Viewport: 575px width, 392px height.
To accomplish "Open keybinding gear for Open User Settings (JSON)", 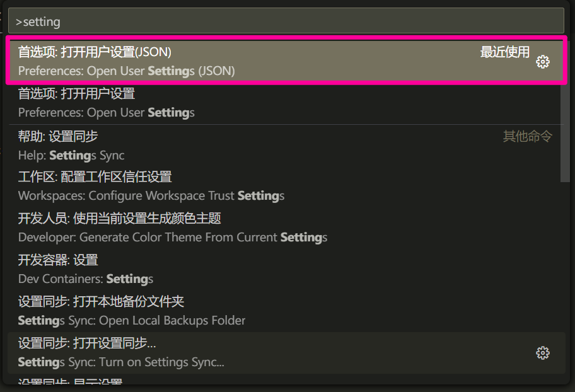I will (542, 62).
